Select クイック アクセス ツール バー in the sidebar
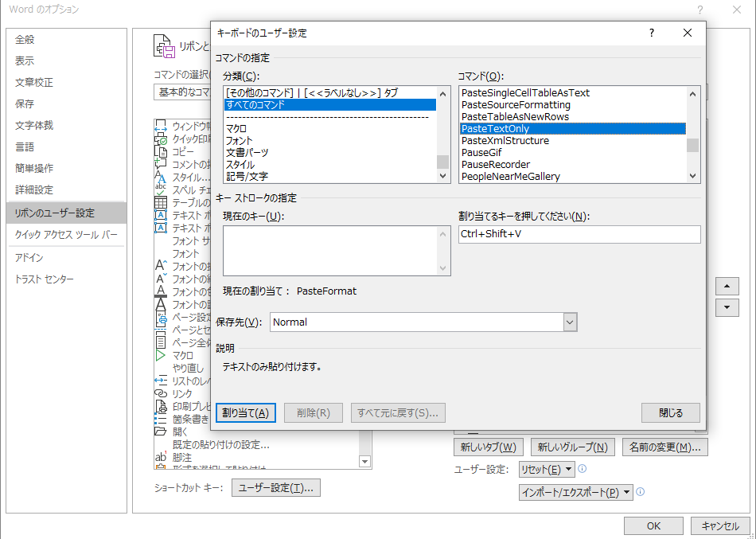The image size is (756, 539). 66,235
